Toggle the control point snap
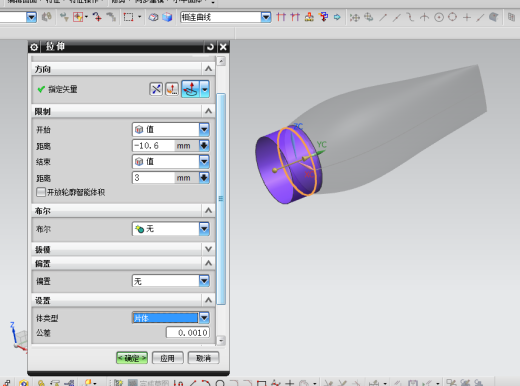 click(x=410, y=17)
